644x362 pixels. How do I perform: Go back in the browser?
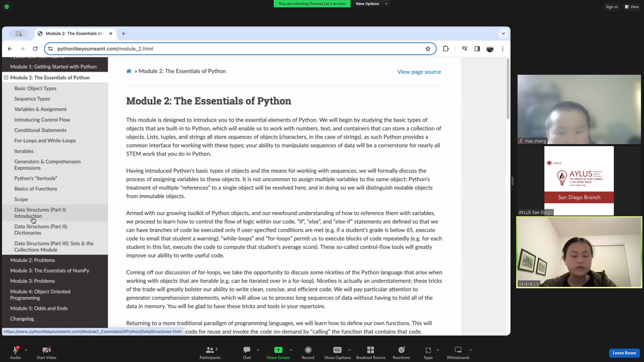10,49
